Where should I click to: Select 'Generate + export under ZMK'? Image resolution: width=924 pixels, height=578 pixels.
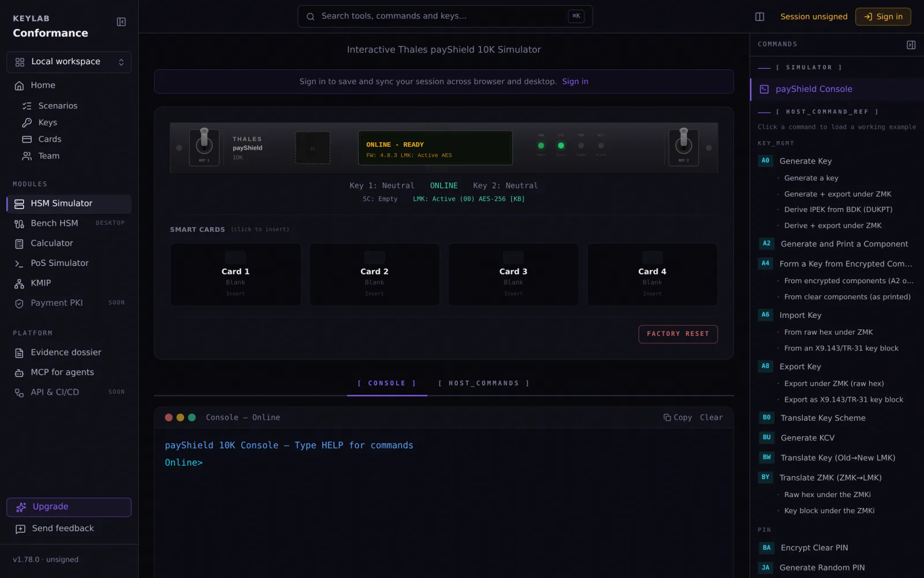point(837,194)
